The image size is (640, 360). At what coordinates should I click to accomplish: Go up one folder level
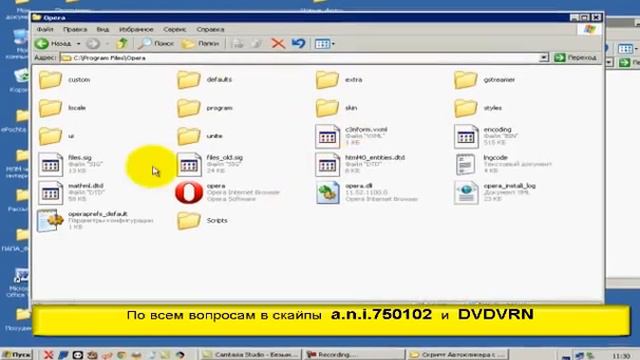coord(122,43)
